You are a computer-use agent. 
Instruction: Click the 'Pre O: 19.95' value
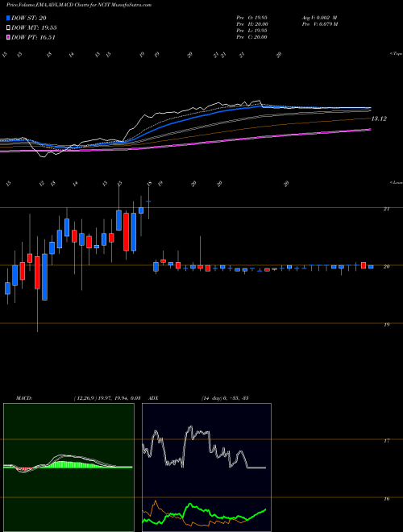coord(252,18)
